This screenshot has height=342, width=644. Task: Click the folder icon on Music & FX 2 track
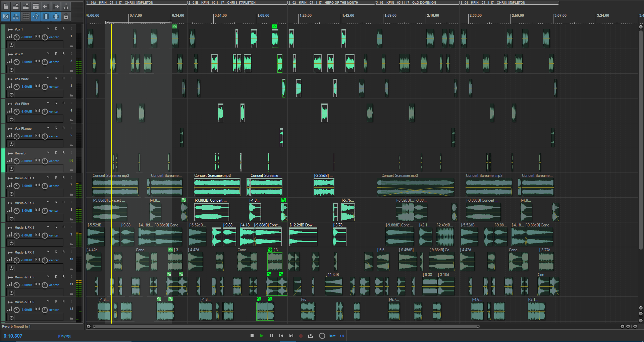(71, 219)
